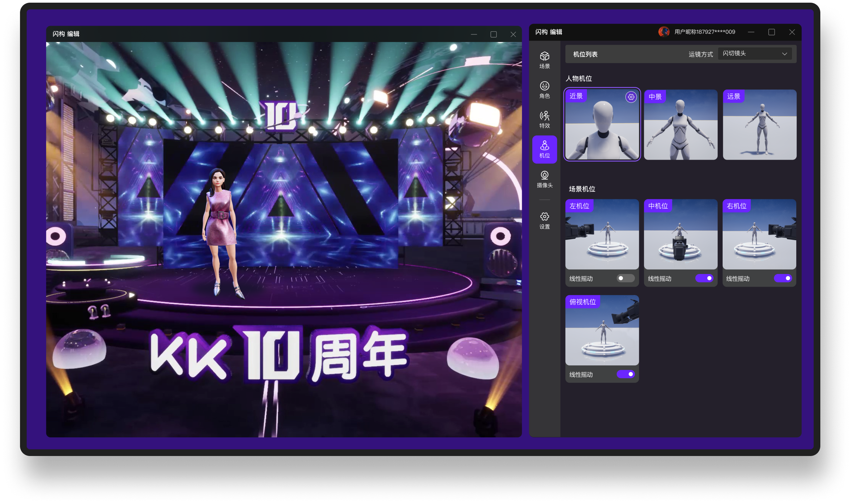Maximize the left preview window

[493, 34]
